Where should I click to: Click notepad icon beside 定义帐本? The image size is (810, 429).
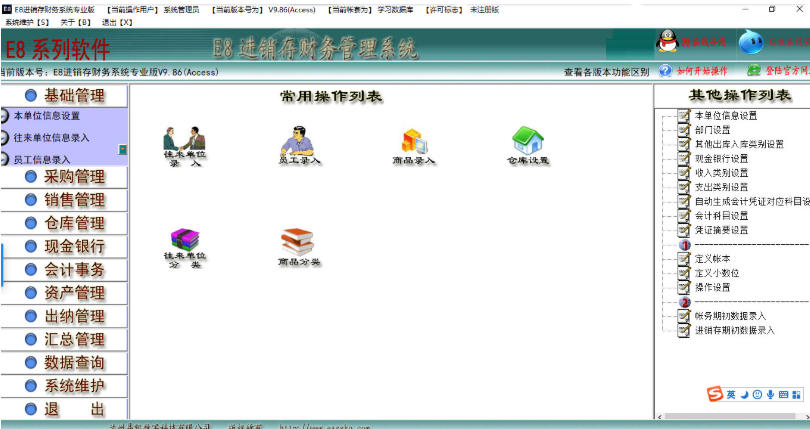[x=684, y=258]
